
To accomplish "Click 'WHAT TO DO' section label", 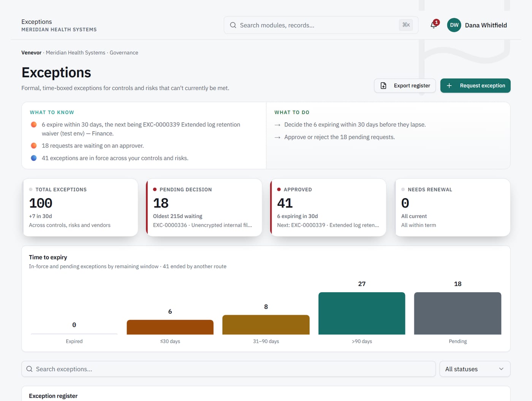I will (x=292, y=112).
